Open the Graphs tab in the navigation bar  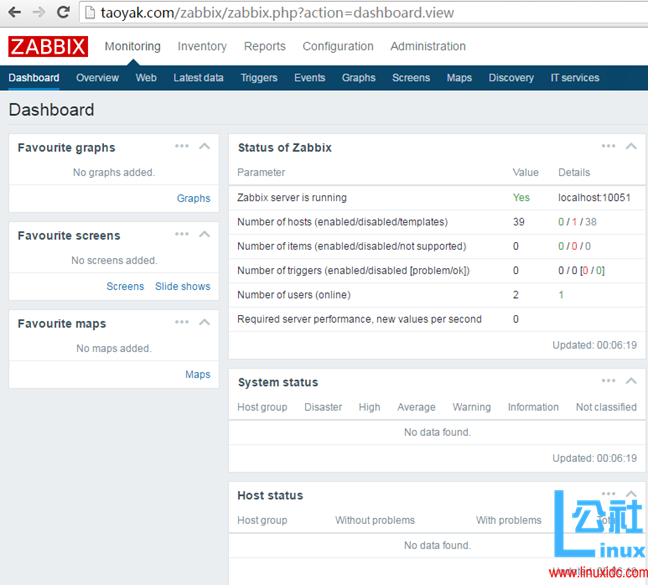tap(358, 78)
